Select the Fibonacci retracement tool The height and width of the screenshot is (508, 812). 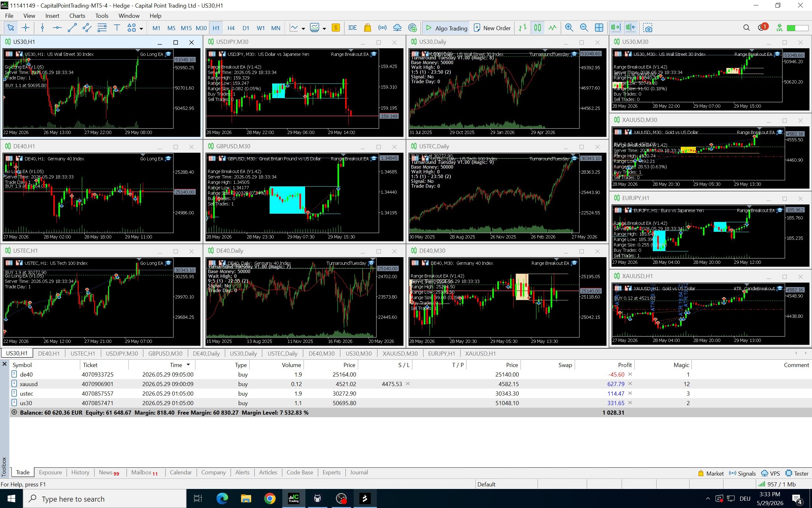(102, 28)
